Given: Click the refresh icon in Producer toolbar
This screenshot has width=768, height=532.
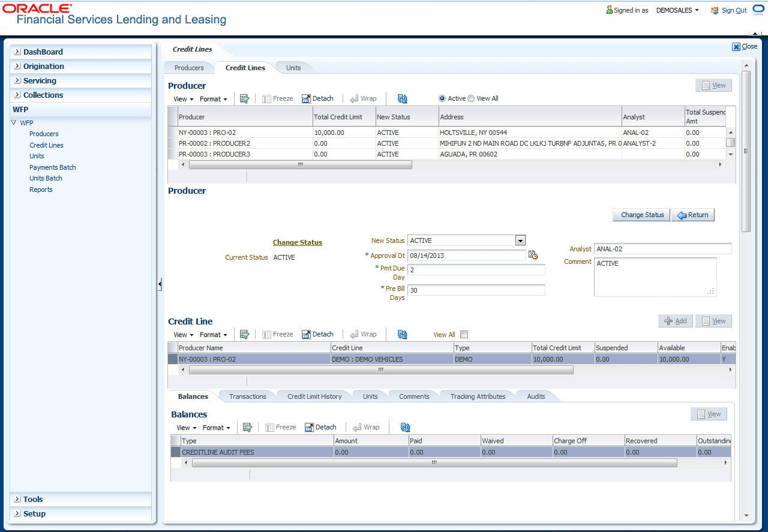Looking at the screenshot, I should [402, 99].
